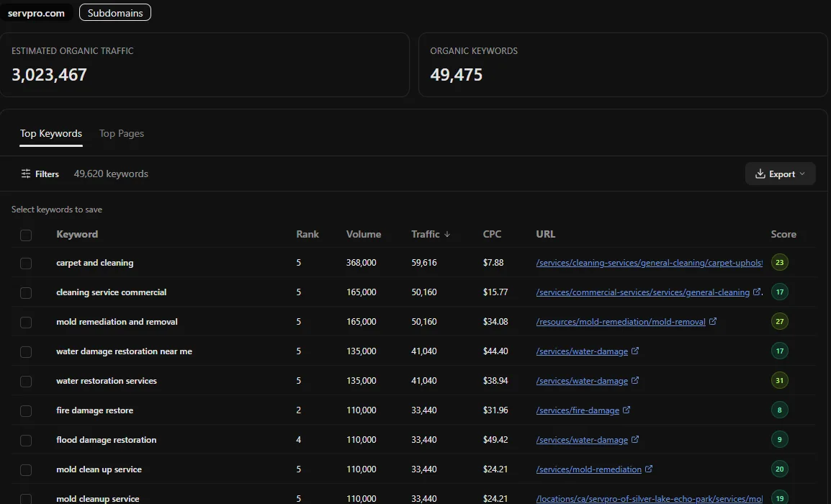Open external link icon beside /services/fire-damage
The height and width of the screenshot is (504, 831).
626,410
